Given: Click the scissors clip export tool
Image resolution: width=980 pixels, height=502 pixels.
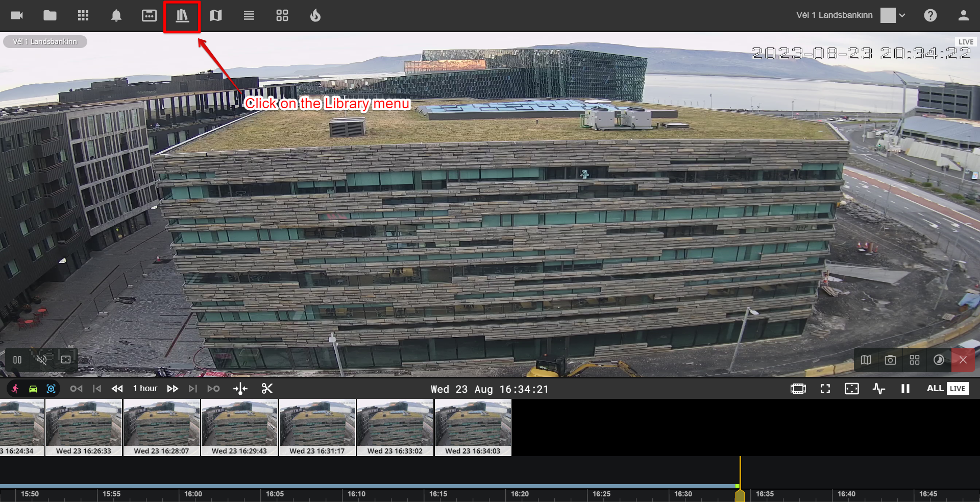Looking at the screenshot, I should point(267,389).
